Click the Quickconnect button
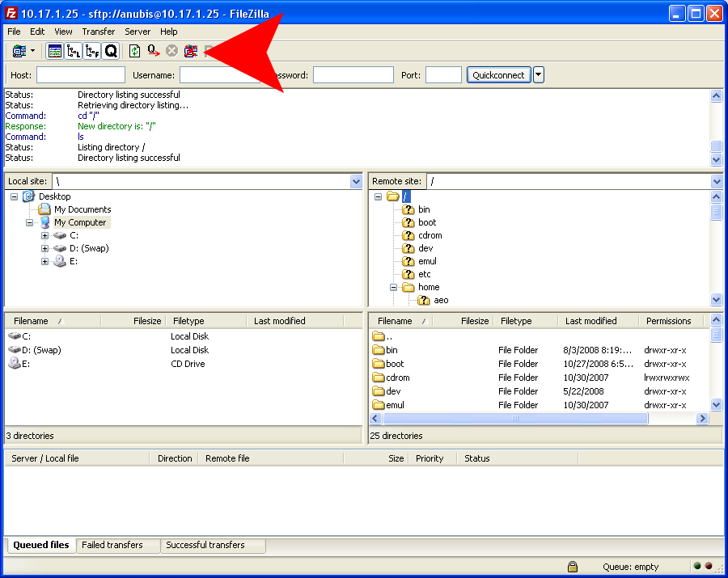The height and width of the screenshot is (578, 728). coord(498,74)
